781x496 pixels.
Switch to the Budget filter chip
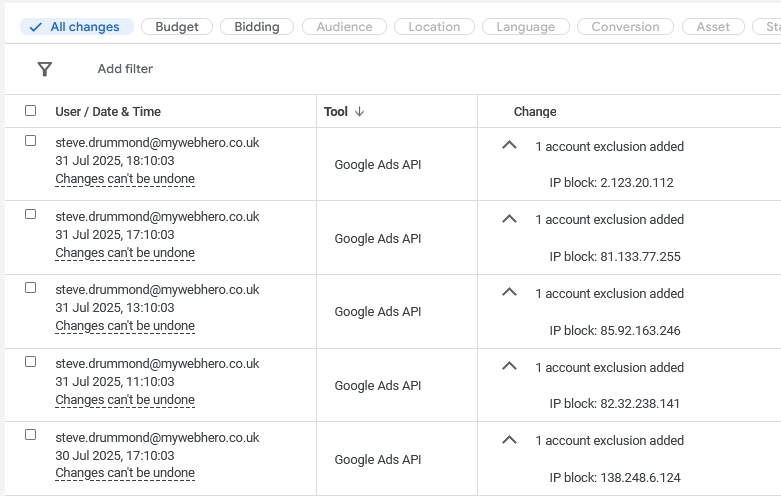click(x=177, y=27)
